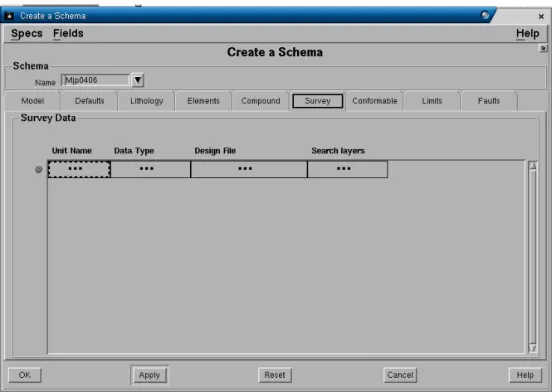Click the Search layers column header
Image resolution: width=552 pixels, height=392 pixels.
[x=338, y=151]
